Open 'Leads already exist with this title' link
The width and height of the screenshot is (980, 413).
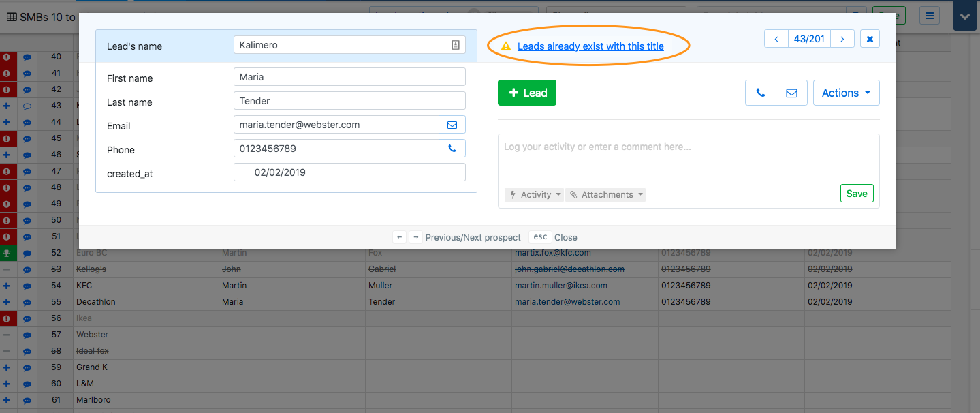click(x=590, y=46)
